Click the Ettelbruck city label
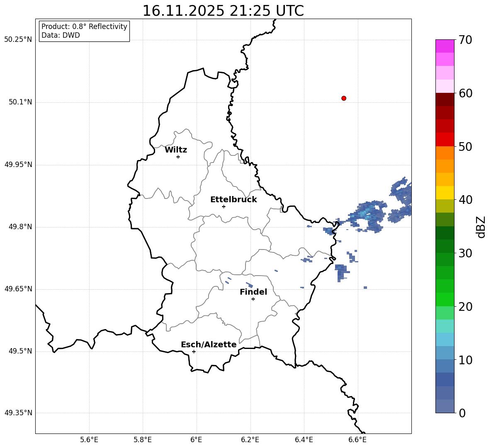 coord(233,200)
